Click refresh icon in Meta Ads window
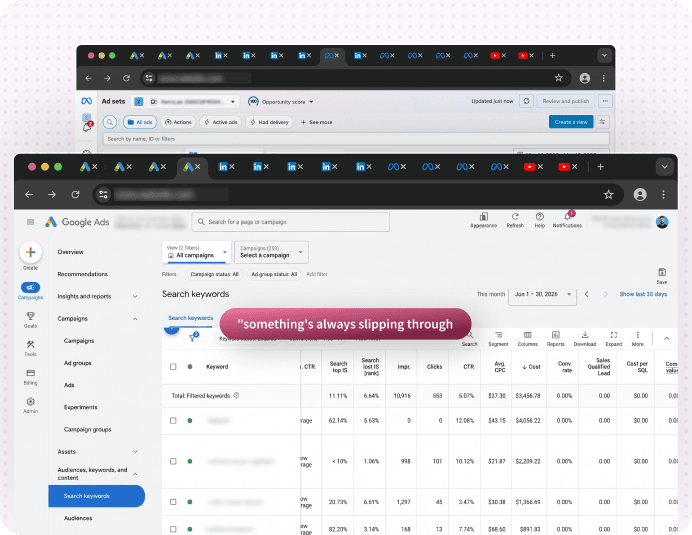692x535 pixels. 527,101
